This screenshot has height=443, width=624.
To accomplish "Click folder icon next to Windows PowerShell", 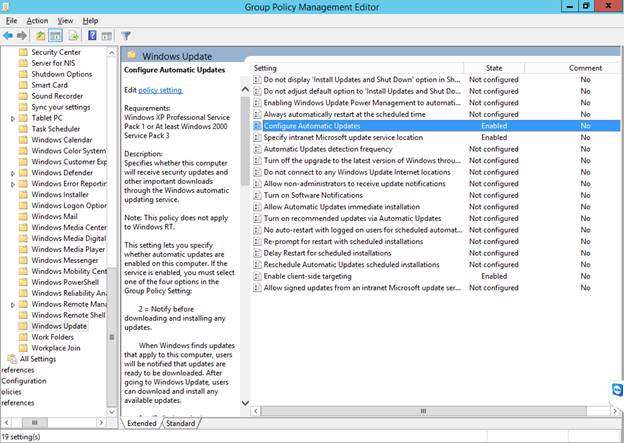I will point(23,282).
